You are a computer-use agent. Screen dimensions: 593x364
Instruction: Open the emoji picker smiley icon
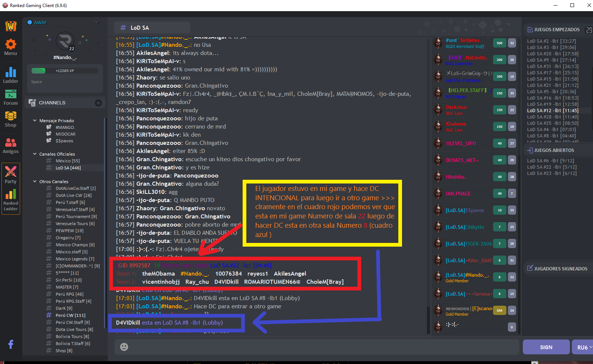click(x=124, y=347)
